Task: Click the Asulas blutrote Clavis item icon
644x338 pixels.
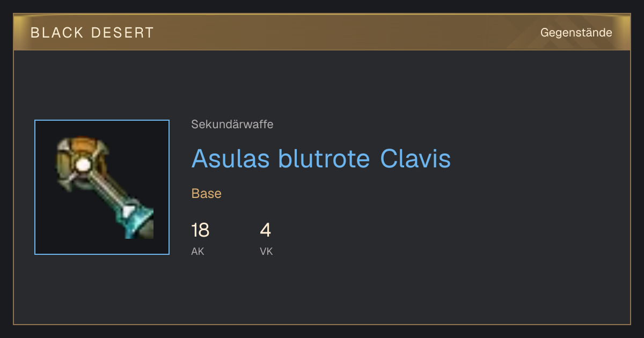Action: coord(105,187)
